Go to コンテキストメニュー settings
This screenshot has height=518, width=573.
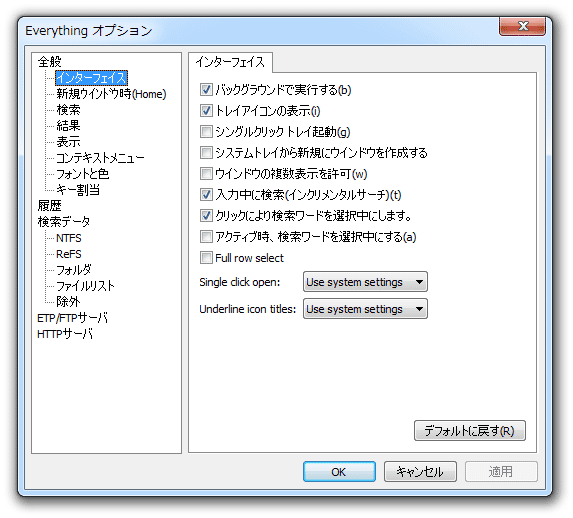tap(100, 158)
